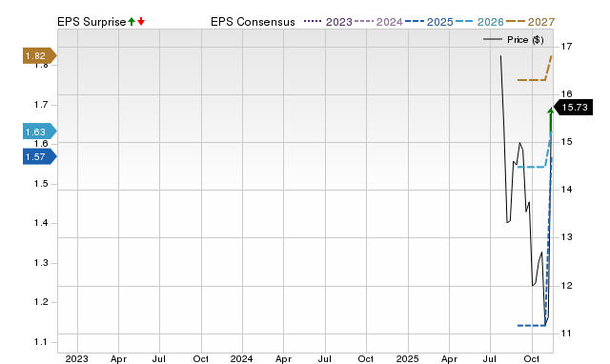Select the 2023 consensus legend entry

click(328, 22)
